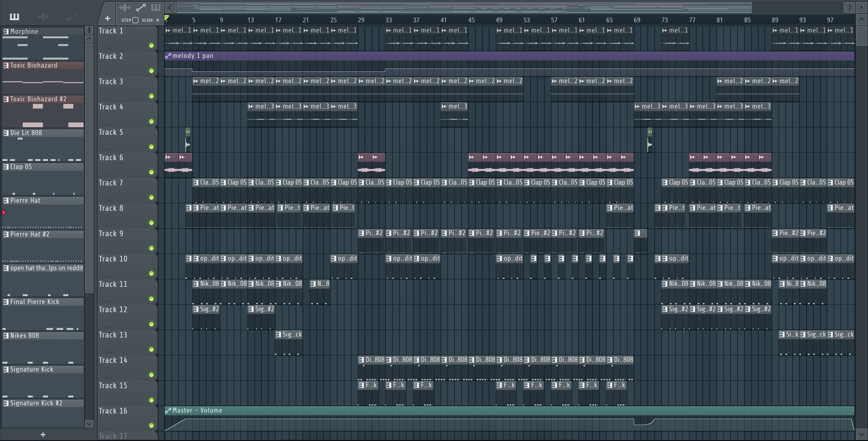Click the picker panel vertical scrollbar
Image resolution: width=868 pixels, height=441 pixels.
tap(89, 169)
